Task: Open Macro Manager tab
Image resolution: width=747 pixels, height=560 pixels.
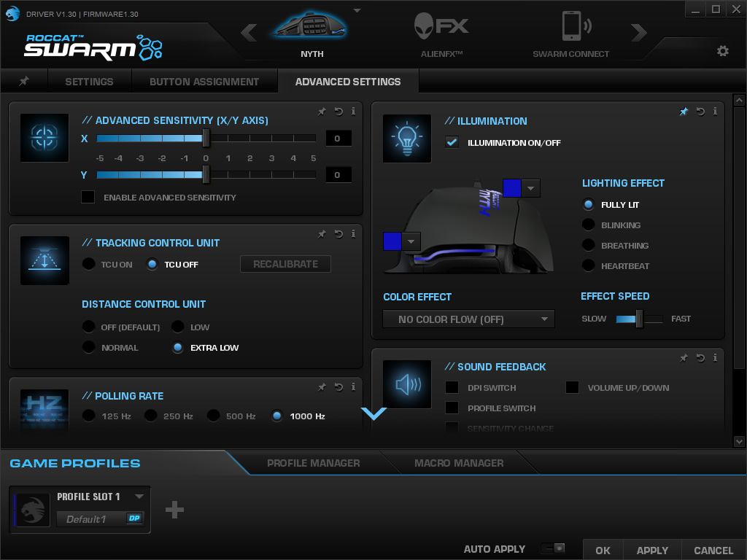Action: click(x=459, y=463)
